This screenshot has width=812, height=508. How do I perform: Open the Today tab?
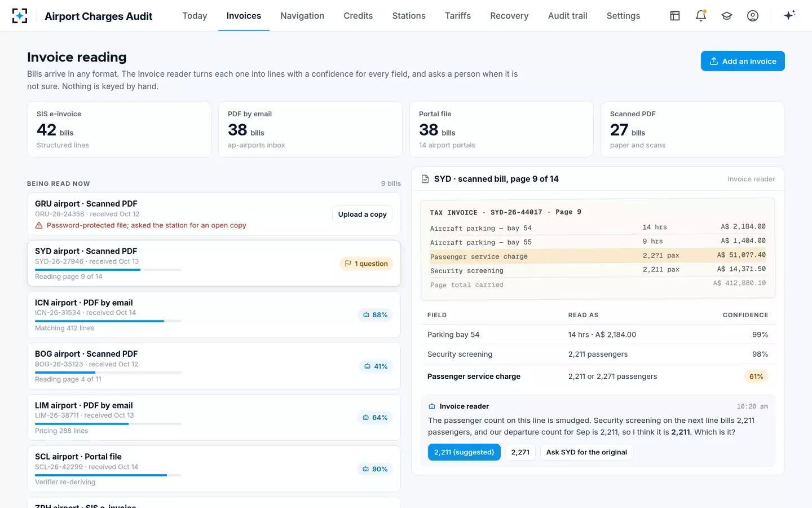point(195,16)
